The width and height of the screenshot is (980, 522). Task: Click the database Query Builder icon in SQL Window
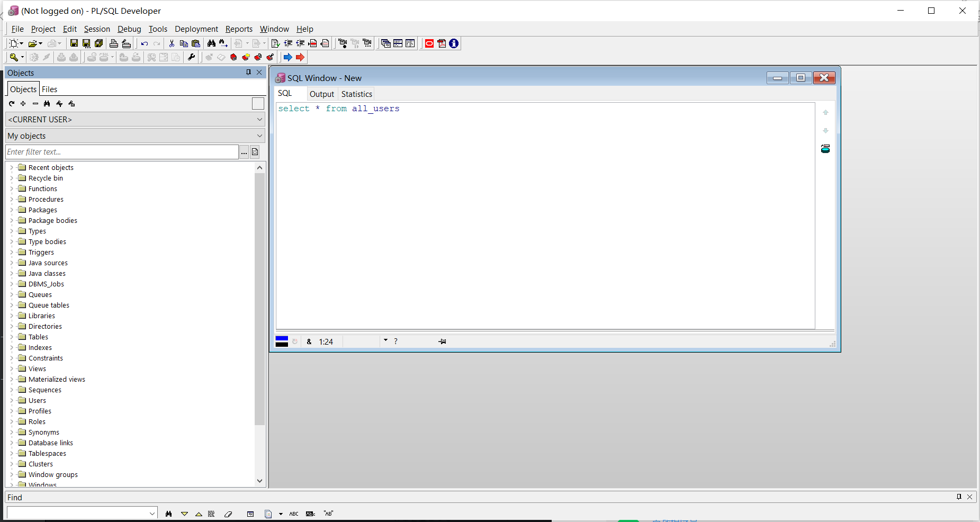825,149
